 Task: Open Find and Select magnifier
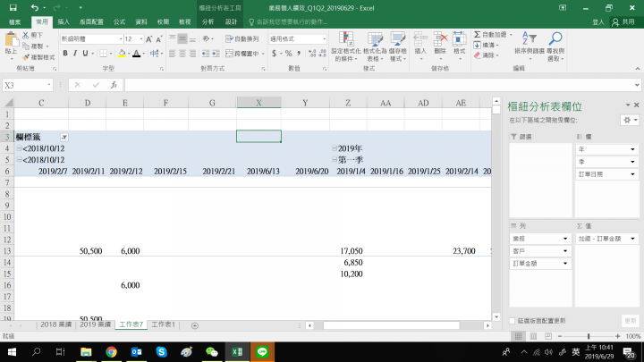tap(555, 46)
